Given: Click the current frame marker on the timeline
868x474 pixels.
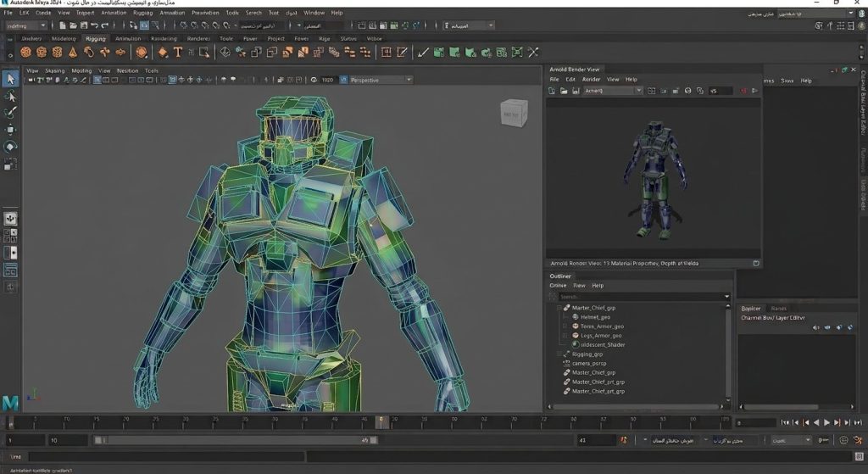Looking at the screenshot, I should click(x=381, y=422).
